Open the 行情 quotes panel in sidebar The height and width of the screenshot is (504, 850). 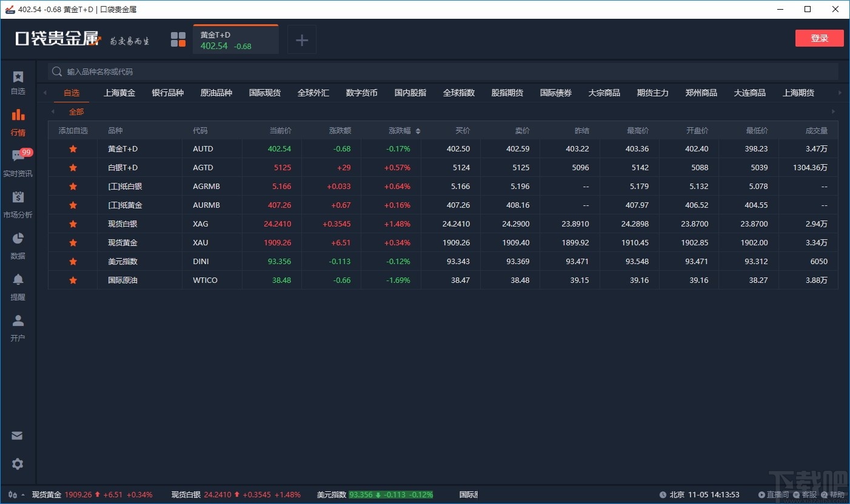[x=18, y=121]
